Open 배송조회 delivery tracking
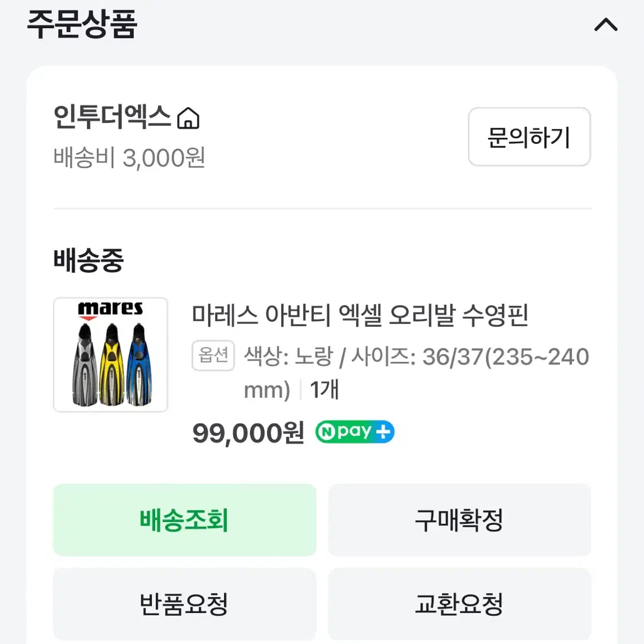Screen dimensions: 644x644 coord(185,520)
